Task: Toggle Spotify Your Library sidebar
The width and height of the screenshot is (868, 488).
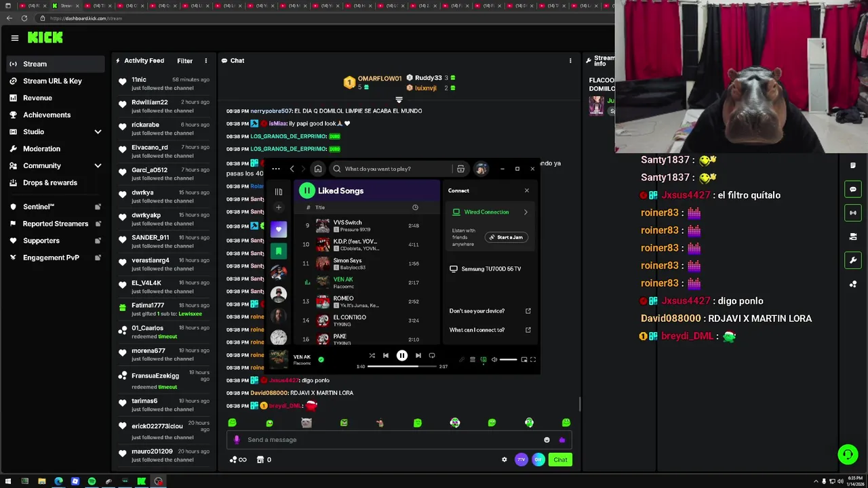Action: [278, 192]
